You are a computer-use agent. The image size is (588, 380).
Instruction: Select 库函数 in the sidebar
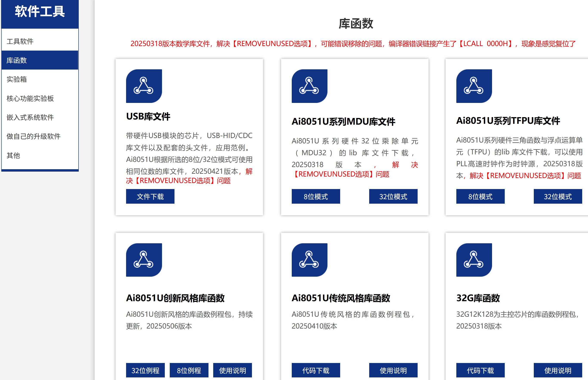[40, 60]
